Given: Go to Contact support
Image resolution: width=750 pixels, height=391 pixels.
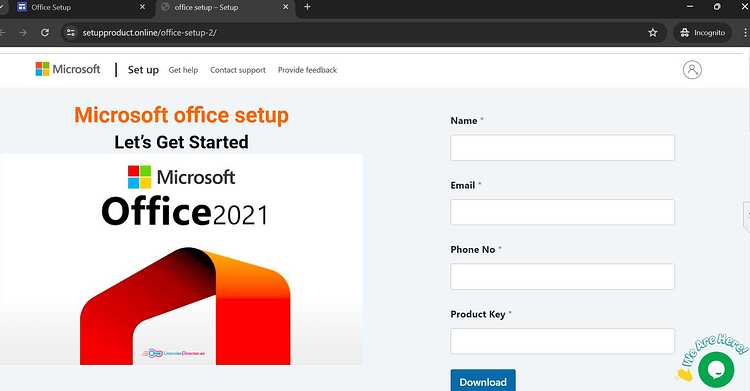Looking at the screenshot, I should [x=238, y=70].
